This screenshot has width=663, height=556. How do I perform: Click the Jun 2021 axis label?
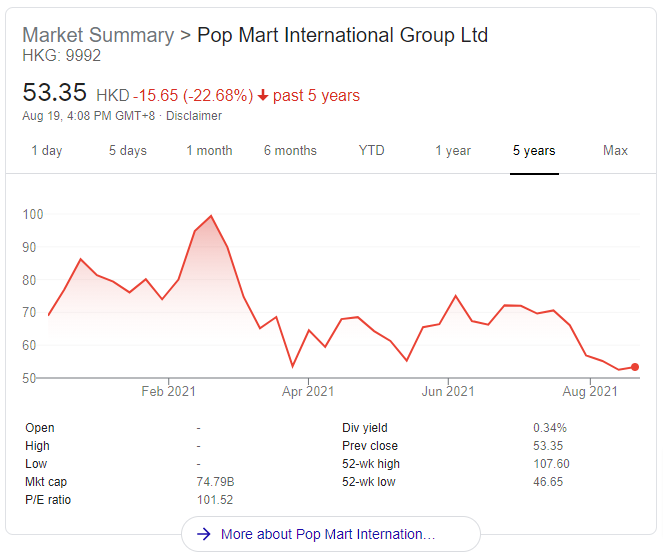coord(448,392)
